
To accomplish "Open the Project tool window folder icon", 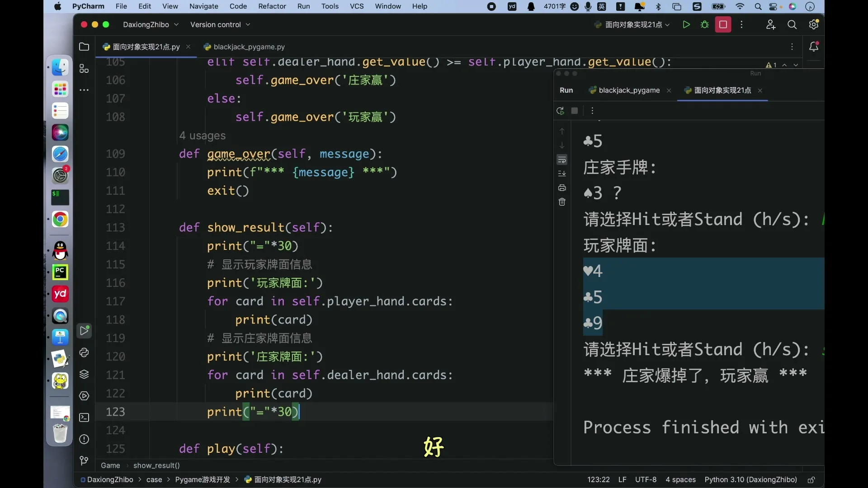I will (x=84, y=47).
